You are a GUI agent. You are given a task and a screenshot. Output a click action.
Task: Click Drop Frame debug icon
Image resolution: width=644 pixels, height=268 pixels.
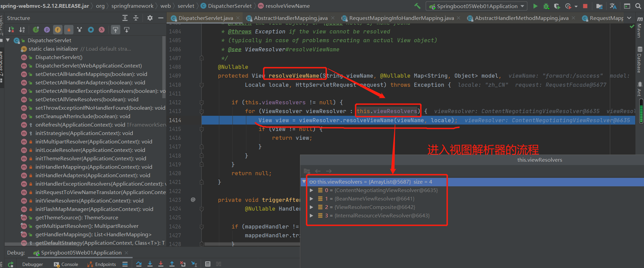pos(183,264)
